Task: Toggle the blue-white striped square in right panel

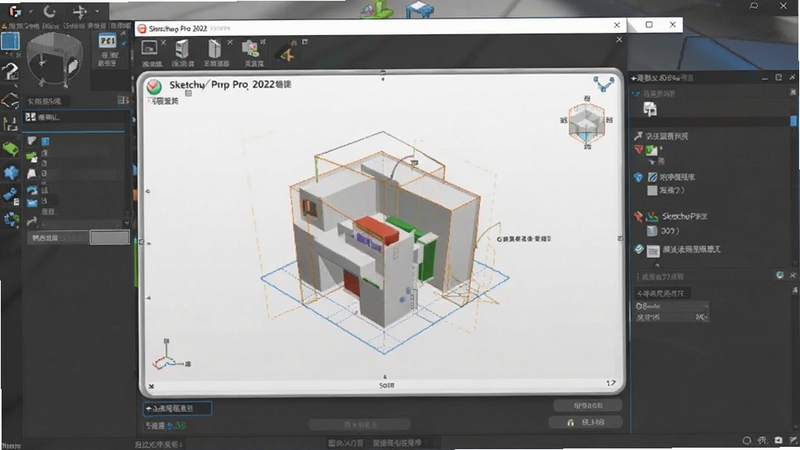Action: click(x=652, y=177)
